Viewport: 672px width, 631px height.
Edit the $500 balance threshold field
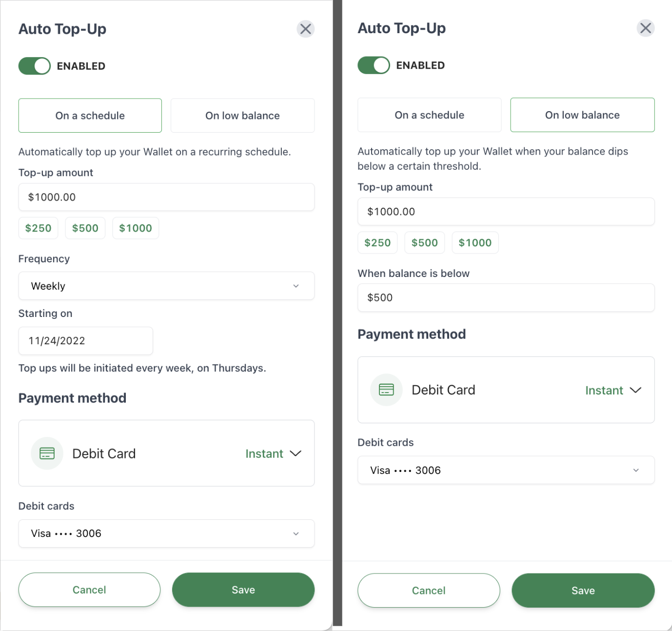(x=506, y=297)
